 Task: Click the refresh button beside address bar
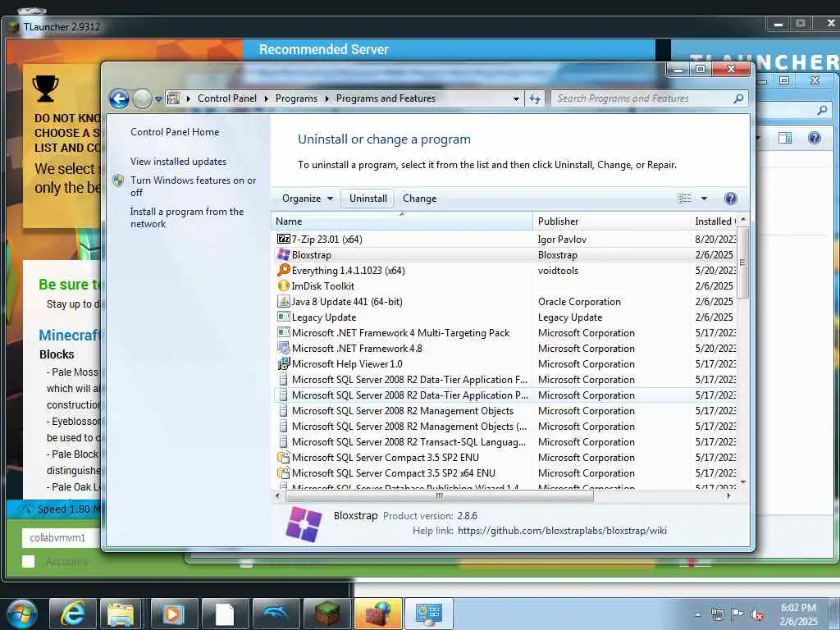pyautogui.click(x=535, y=98)
